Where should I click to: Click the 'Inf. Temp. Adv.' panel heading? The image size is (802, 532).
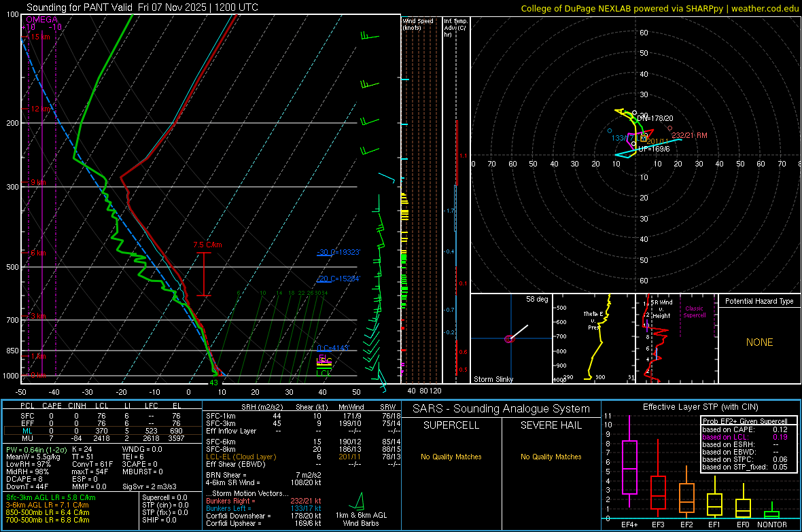coord(456,28)
